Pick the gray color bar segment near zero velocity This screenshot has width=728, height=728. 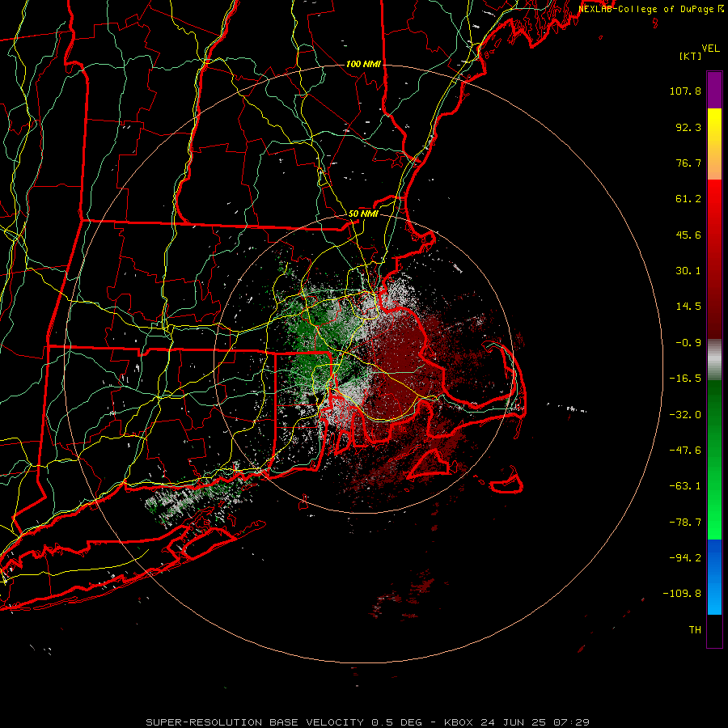pyautogui.click(x=714, y=360)
